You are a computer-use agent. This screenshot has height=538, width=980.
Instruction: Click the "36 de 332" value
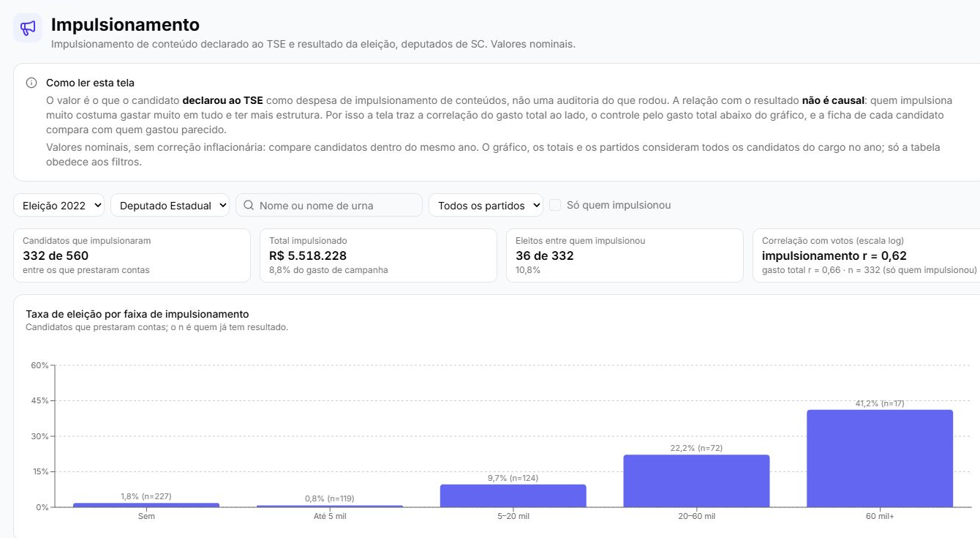tap(545, 255)
